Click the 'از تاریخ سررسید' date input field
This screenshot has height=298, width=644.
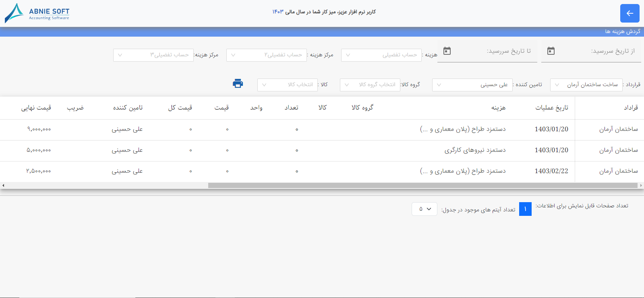[x=591, y=51]
